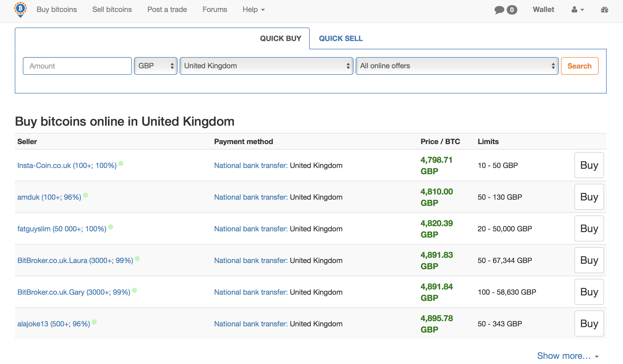Viewport: 623px width, 364px height.
Task: Select the QUICK BUY tab
Action: (x=281, y=38)
